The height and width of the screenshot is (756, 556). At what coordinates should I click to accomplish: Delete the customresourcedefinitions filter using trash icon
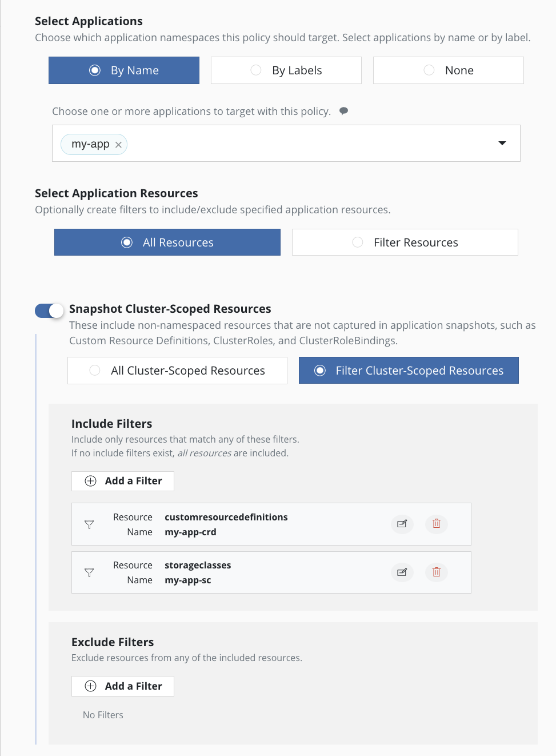click(x=436, y=524)
